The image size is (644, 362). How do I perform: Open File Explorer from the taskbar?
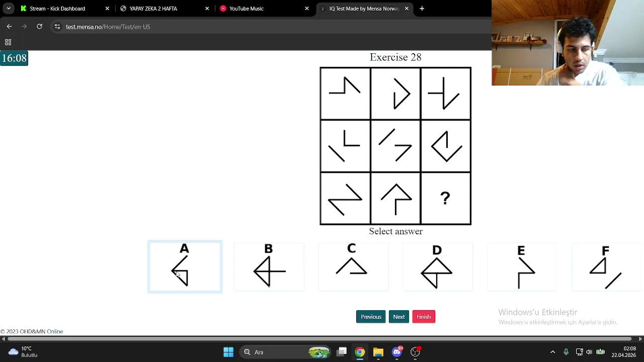point(378,352)
